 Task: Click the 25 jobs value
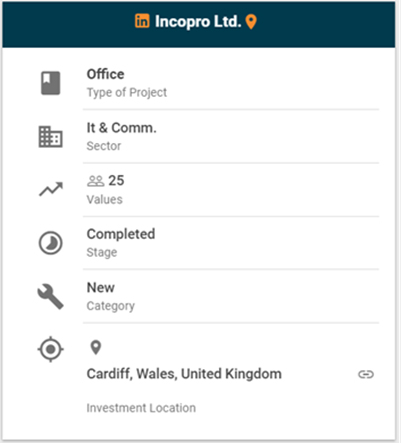116,181
